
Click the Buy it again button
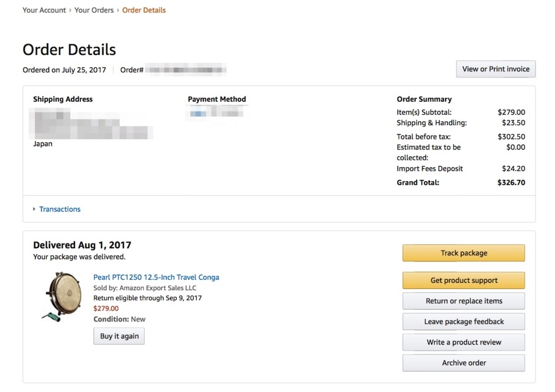(119, 336)
